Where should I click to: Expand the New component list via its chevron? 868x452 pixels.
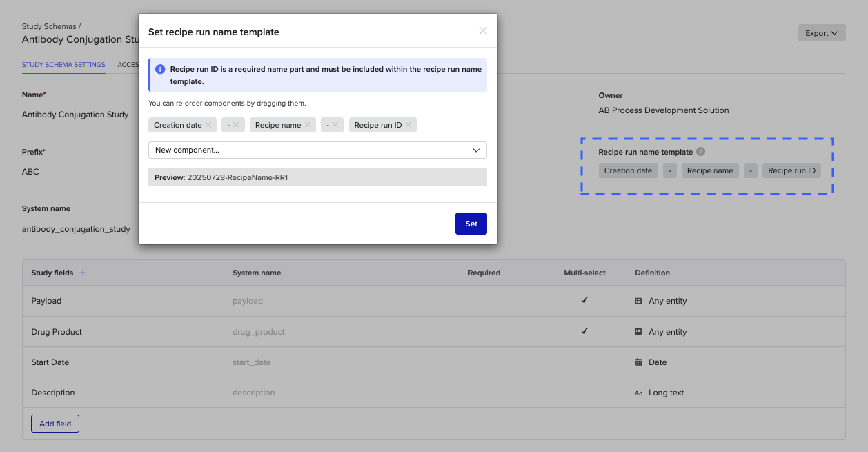pyautogui.click(x=476, y=150)
